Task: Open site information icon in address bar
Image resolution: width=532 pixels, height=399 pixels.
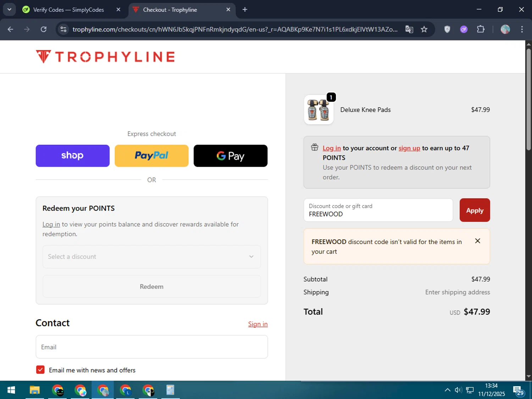Action: (x=63, y=29)
